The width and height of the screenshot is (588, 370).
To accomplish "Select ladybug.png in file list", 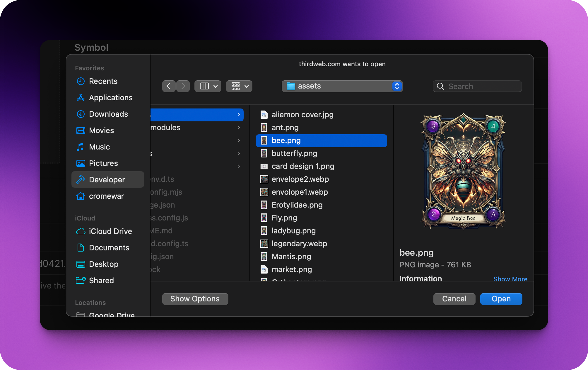I will click(293, 231).
